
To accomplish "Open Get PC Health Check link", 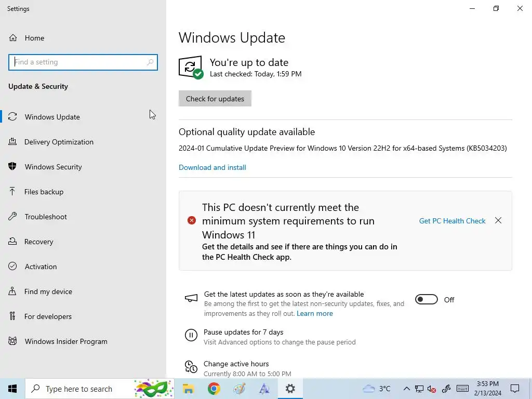I will pyautogui.click(x=453, y=221).
